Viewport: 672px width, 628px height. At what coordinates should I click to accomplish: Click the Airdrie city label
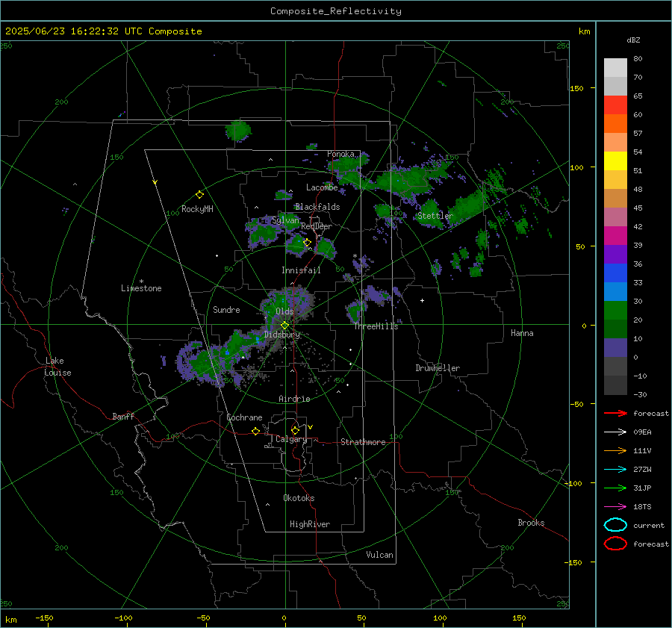pyautogui.click(x=294, y=399)
